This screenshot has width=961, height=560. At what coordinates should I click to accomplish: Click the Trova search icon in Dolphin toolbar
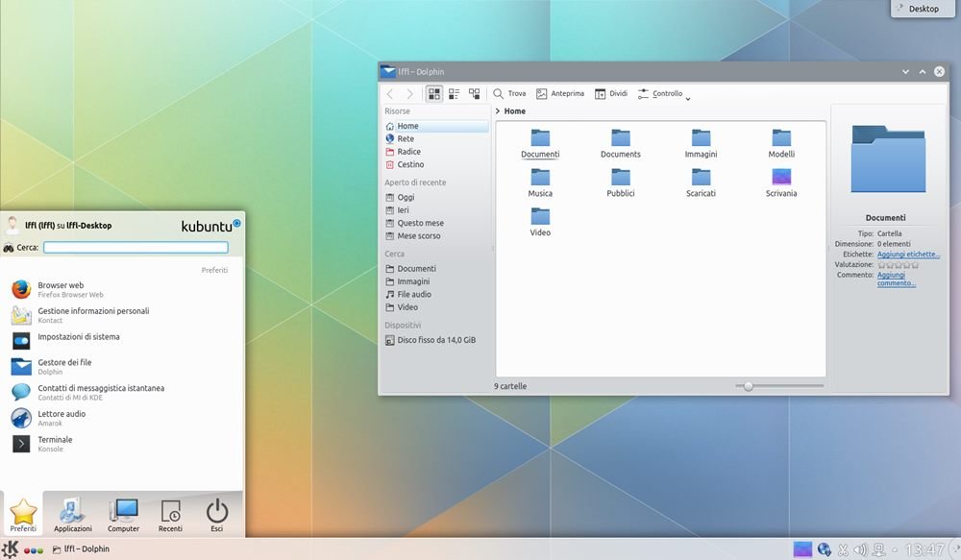coord(499,94)
